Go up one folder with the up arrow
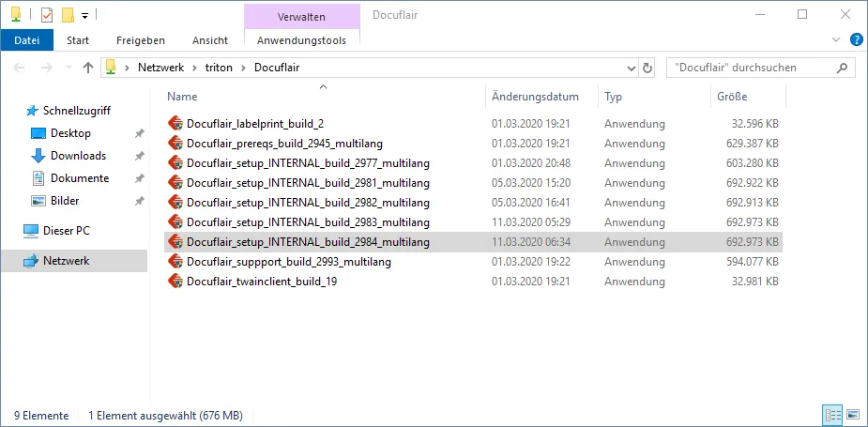The height and width of the screenshot is (427, 868). [88, 68]
